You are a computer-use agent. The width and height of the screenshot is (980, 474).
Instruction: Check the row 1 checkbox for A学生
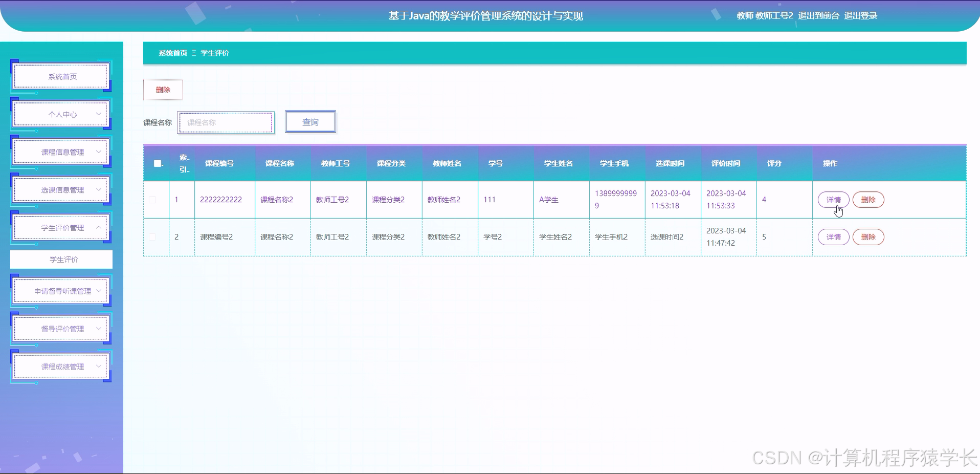tap(152, 200)
